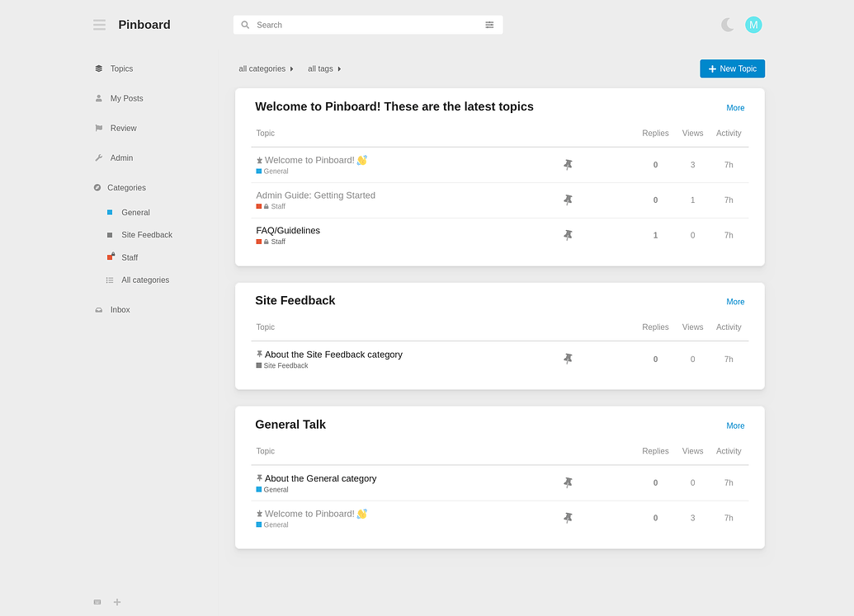Toggle dark mode moon icon
This screenshot has height=616, width=854.
pyautogui.click(x=727, y=25)
